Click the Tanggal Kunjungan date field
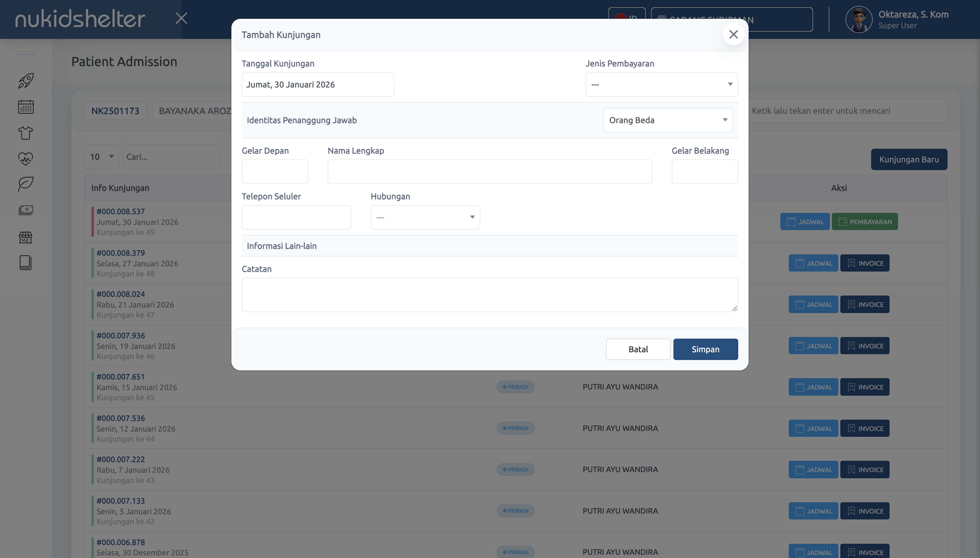Screen dimensions: 980x558 click(317, 84)
